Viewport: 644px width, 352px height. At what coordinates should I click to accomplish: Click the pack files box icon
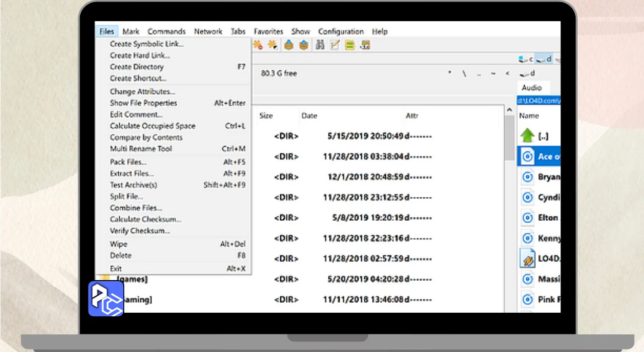tap(289, 45)
